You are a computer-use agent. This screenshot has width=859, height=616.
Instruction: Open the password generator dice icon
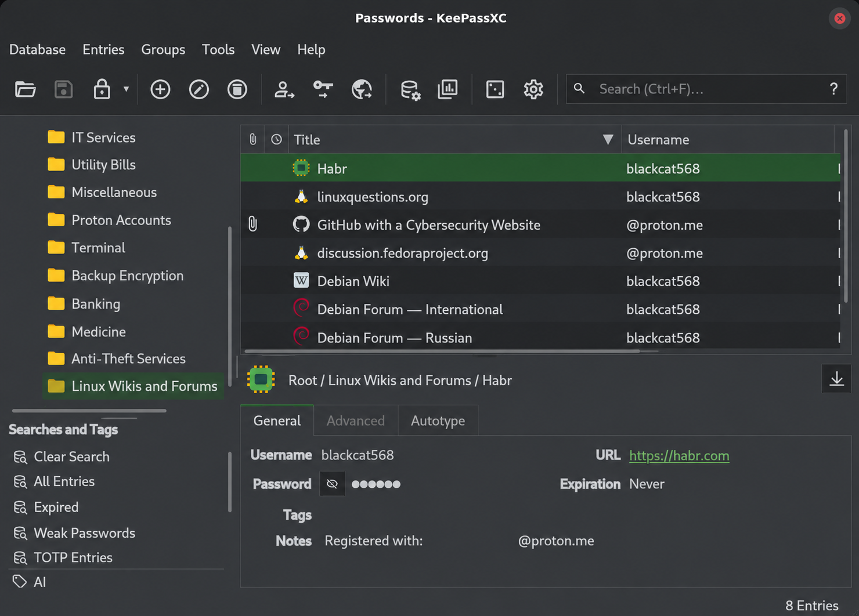point(495,89)
